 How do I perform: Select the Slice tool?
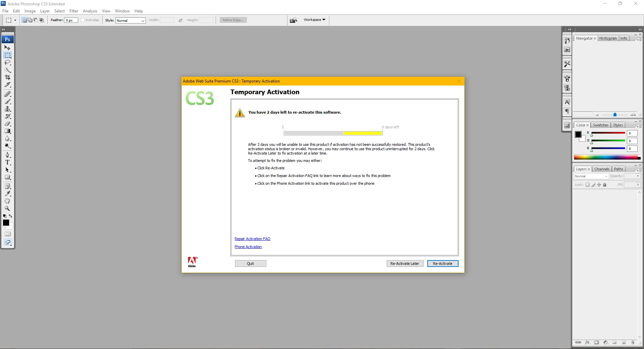click(x=7, y=85)
